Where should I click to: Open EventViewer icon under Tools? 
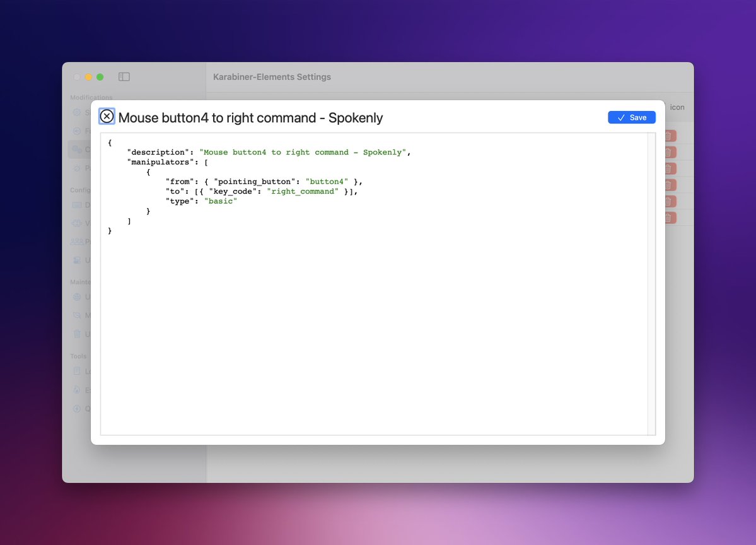[x=77, y=390]
